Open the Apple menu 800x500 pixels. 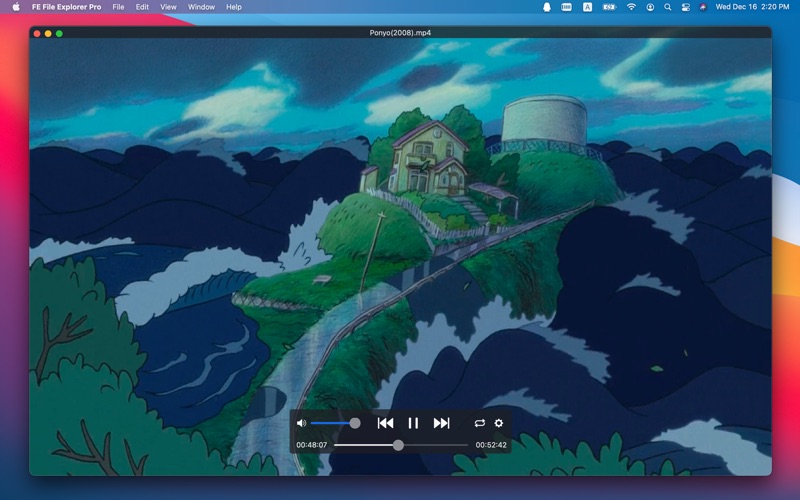[x=15, y=7]
